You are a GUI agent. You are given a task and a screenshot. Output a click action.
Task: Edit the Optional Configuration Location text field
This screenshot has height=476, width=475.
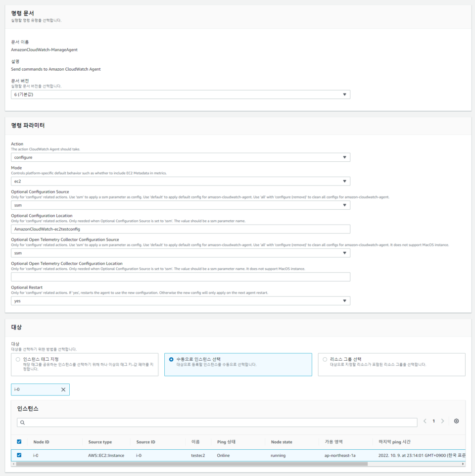point(181,228)
